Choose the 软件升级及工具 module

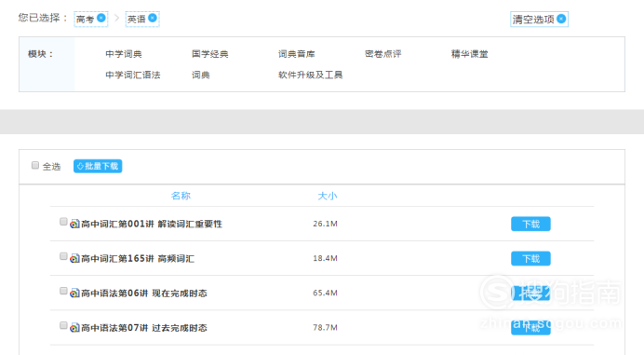click(311, 75)
